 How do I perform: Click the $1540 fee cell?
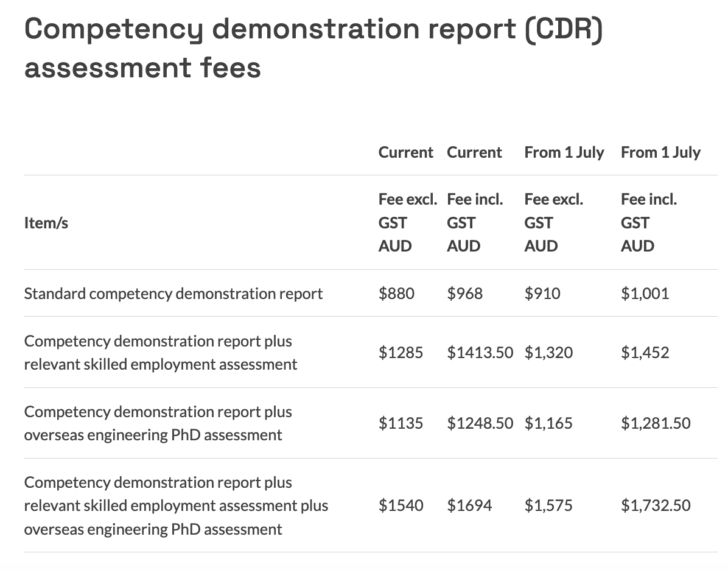tap(401, 505)
